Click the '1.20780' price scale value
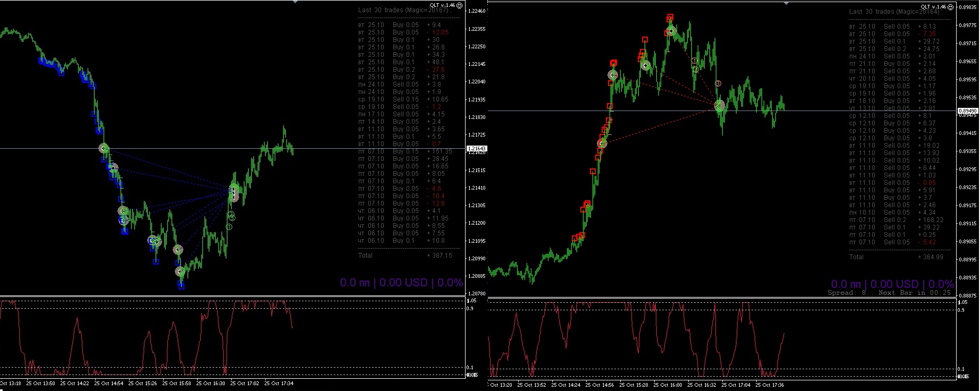 pos(476,294)
